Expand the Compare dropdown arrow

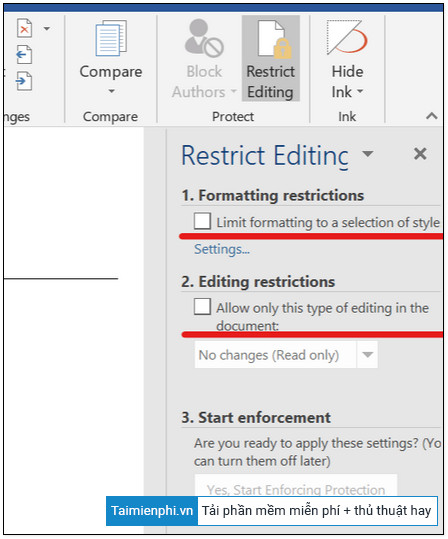tap(111, 91)
